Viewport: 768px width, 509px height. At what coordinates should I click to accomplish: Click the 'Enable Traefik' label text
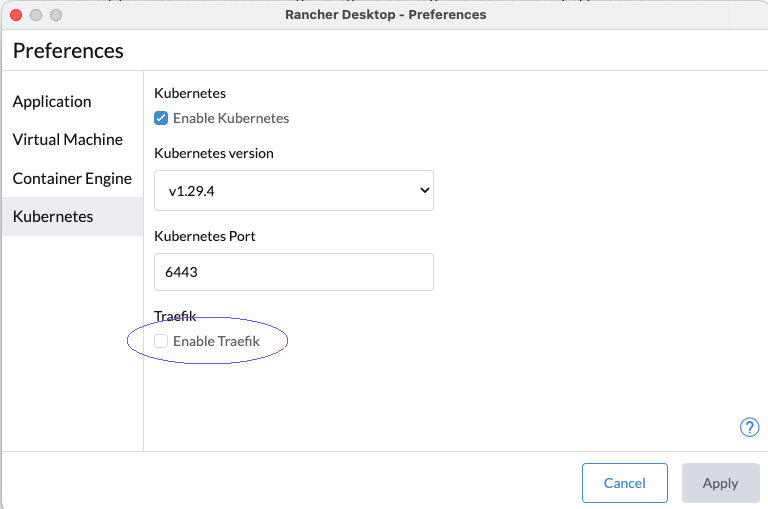coord(216,341)
